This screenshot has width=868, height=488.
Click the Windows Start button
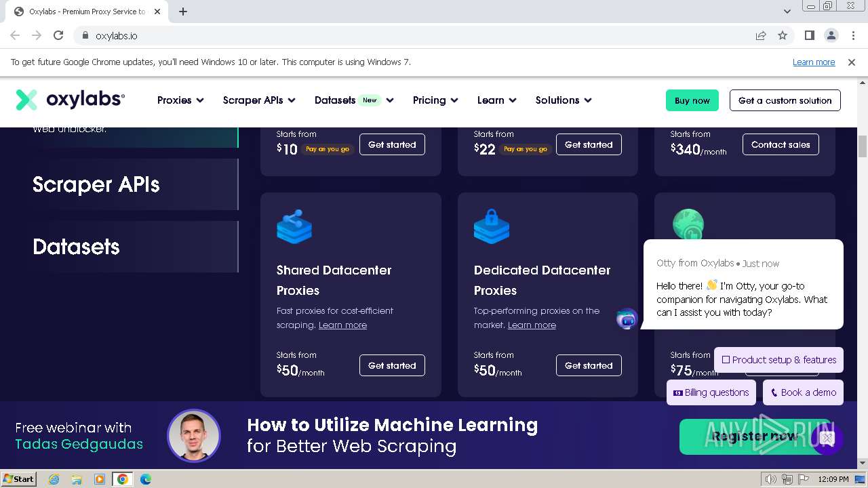pyautogui.click(x=19, y=479)
